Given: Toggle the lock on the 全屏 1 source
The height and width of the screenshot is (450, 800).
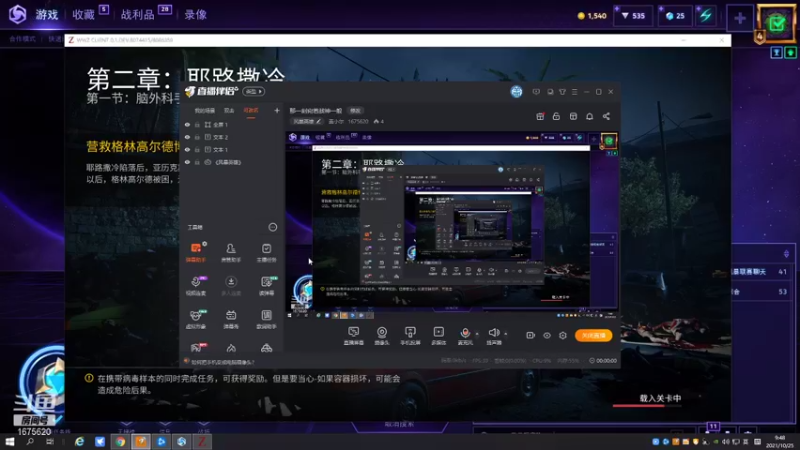Looking at the screenshot, I should click(197, 124).
